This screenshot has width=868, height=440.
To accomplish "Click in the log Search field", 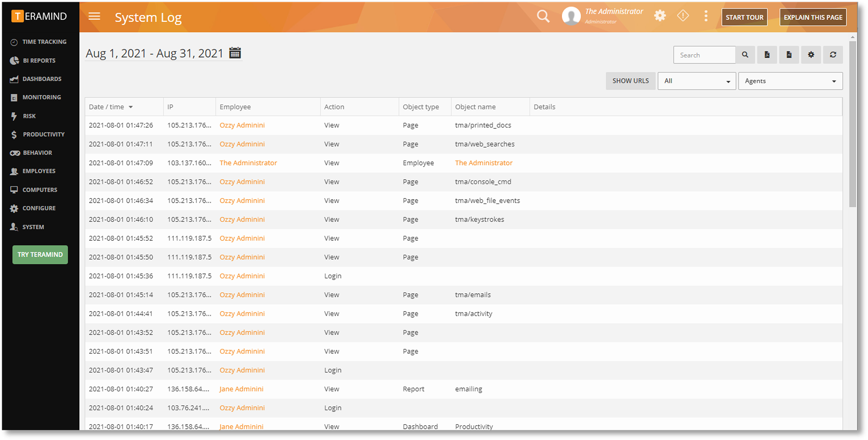I will (x=704, y=55).
